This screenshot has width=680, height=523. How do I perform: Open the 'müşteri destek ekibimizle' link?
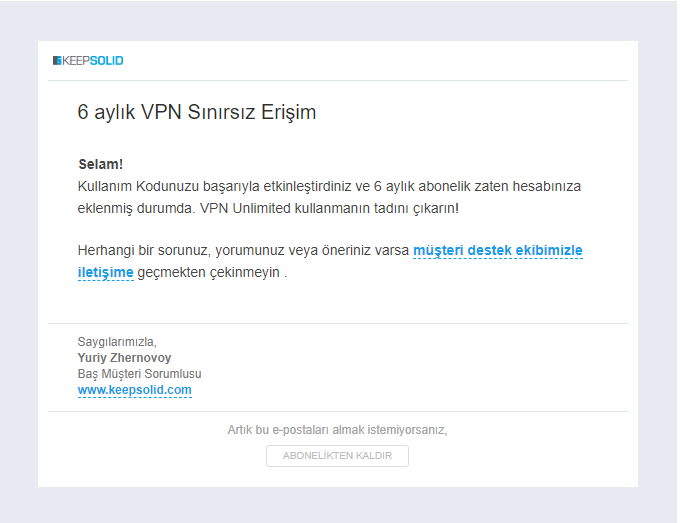coord(497,251)
